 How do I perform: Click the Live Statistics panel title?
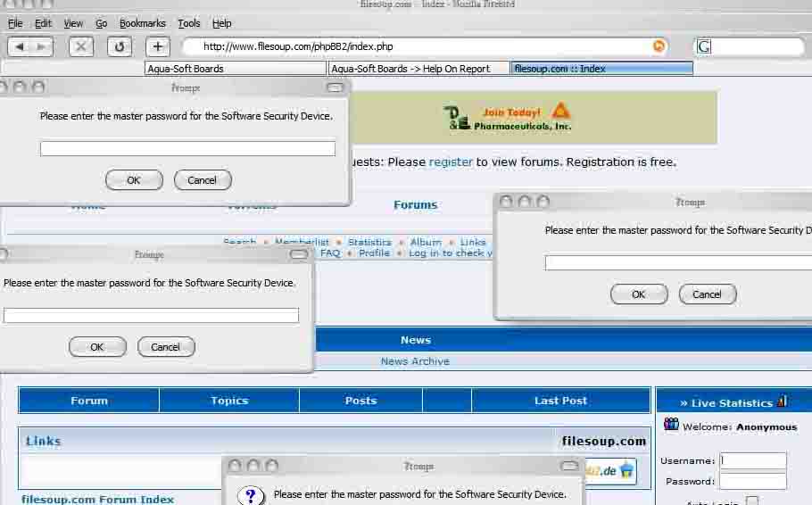pos(726,402)
